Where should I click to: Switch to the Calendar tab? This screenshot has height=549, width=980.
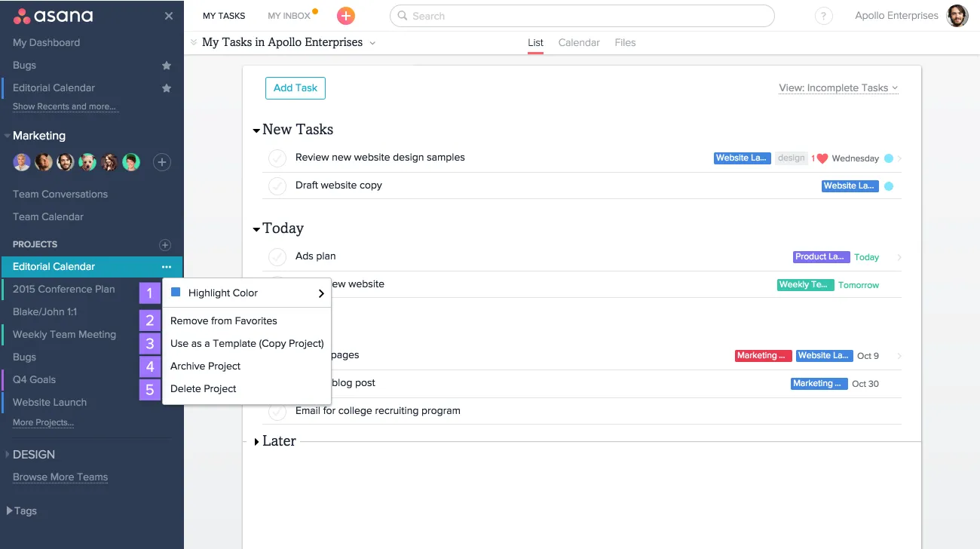578,43
